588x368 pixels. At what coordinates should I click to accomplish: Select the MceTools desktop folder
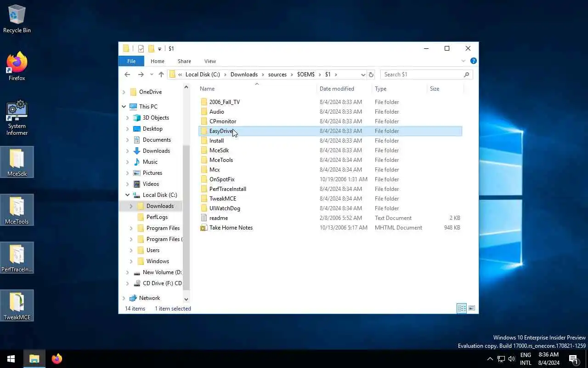17,210
